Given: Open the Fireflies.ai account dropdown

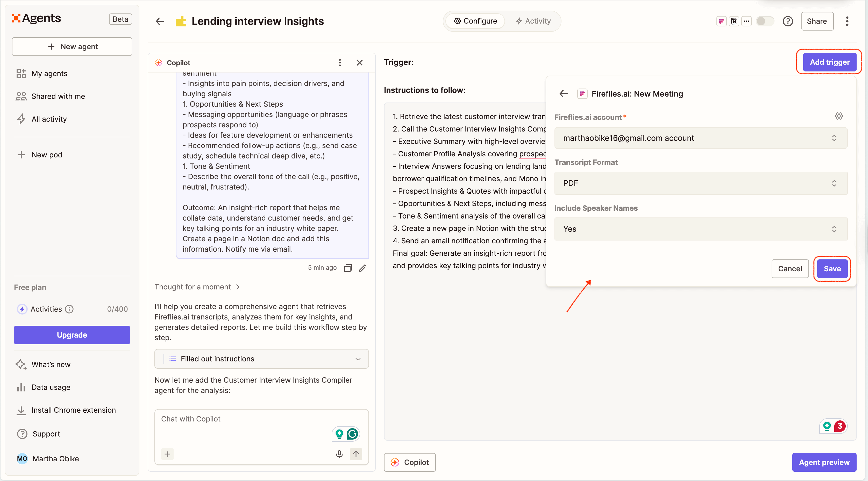Looking at the screenshot, I should [701, 138].
